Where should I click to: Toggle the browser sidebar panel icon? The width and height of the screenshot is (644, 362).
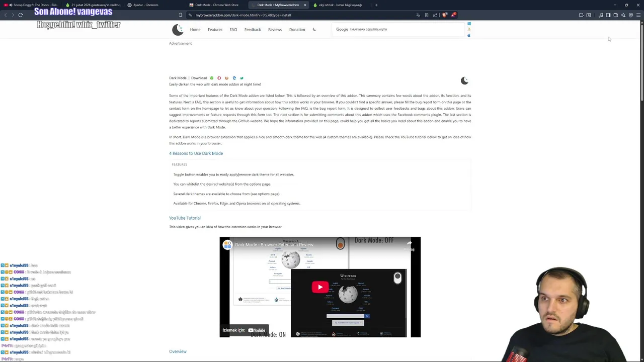pos(608,15)
